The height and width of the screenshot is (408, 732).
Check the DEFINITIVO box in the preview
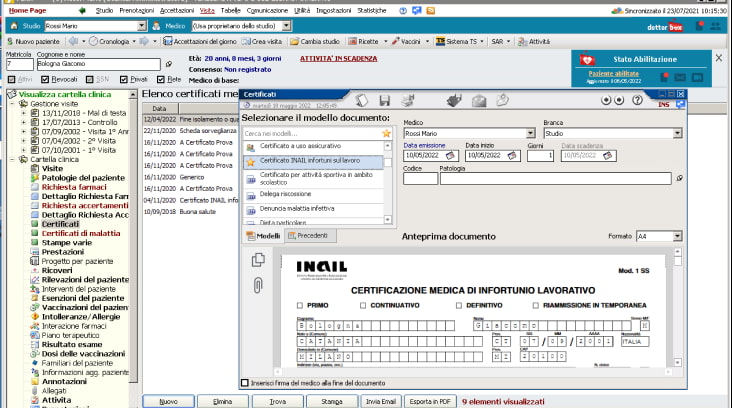pyautogui.click(x=459, y=305)
